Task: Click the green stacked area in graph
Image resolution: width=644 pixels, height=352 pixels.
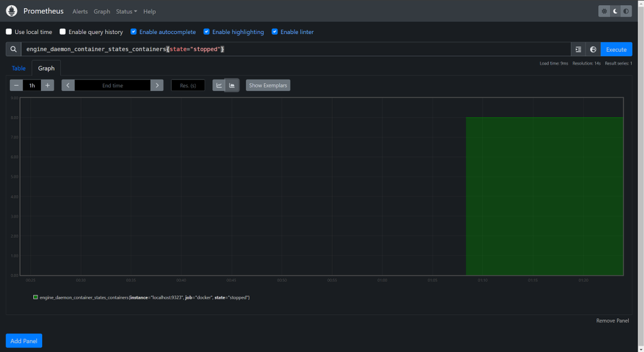Action: [544, 196]
